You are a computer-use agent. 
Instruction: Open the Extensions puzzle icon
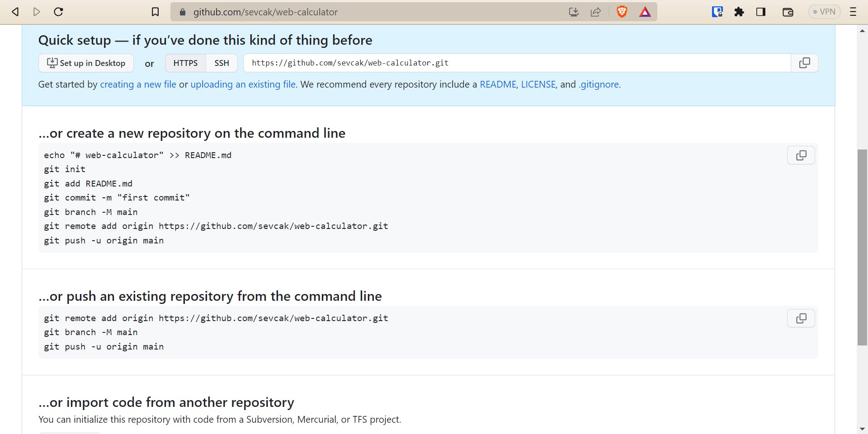[x=739, y=12]
